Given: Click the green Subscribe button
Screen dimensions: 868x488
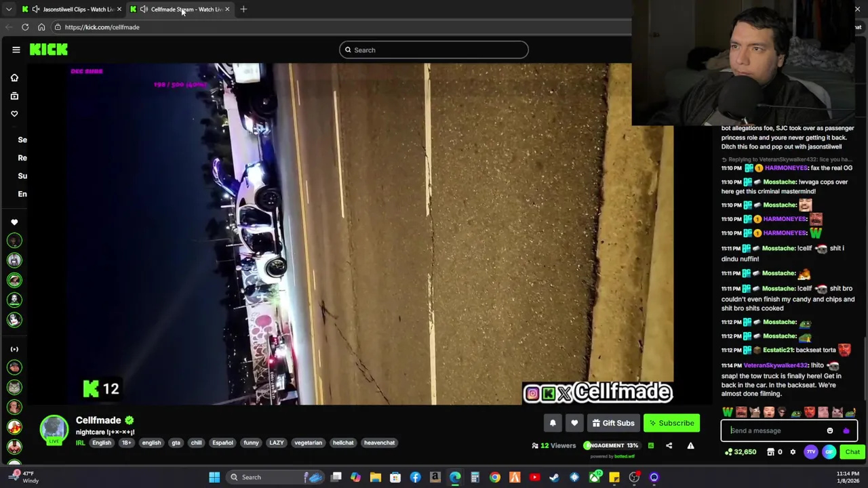Looking at the screenshot, I should 671,423.
